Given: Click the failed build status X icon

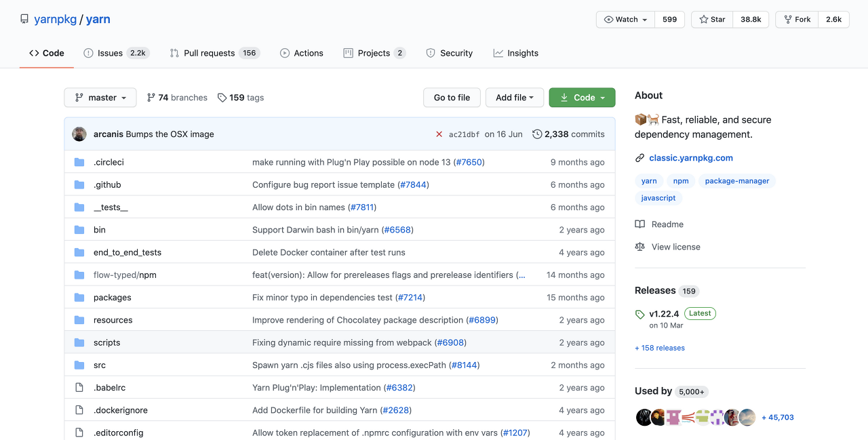Looking at the screenshot, I should (x=439, y=134).
